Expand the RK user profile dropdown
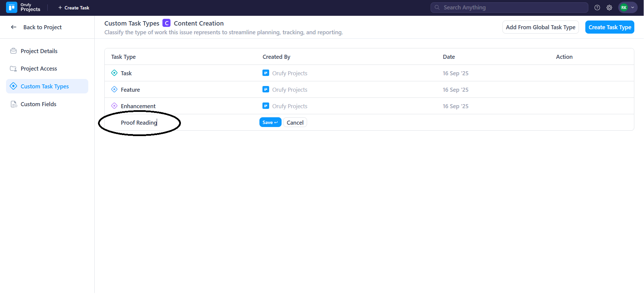644x294 pixels. tap(628, 7)
